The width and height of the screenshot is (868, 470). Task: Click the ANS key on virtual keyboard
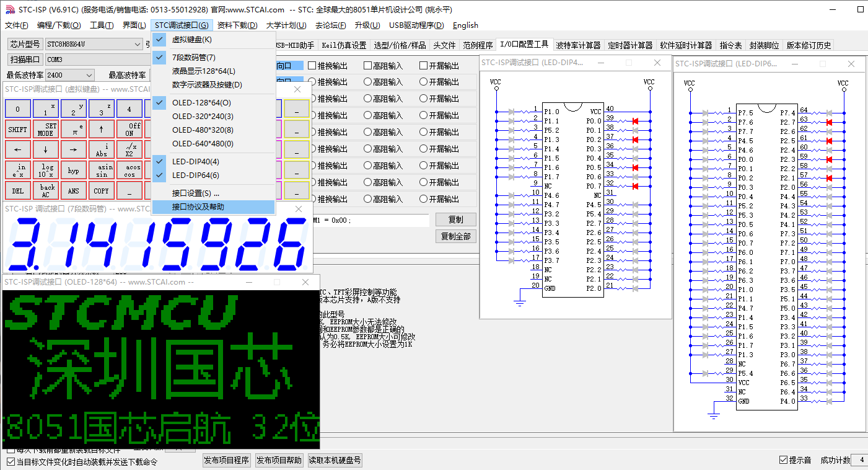coord(73,190)
